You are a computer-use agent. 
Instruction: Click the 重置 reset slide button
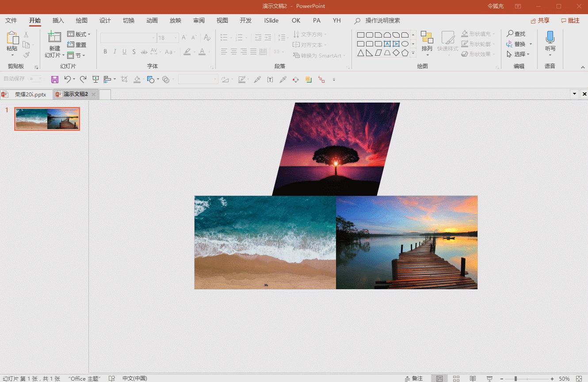[77, 45]
